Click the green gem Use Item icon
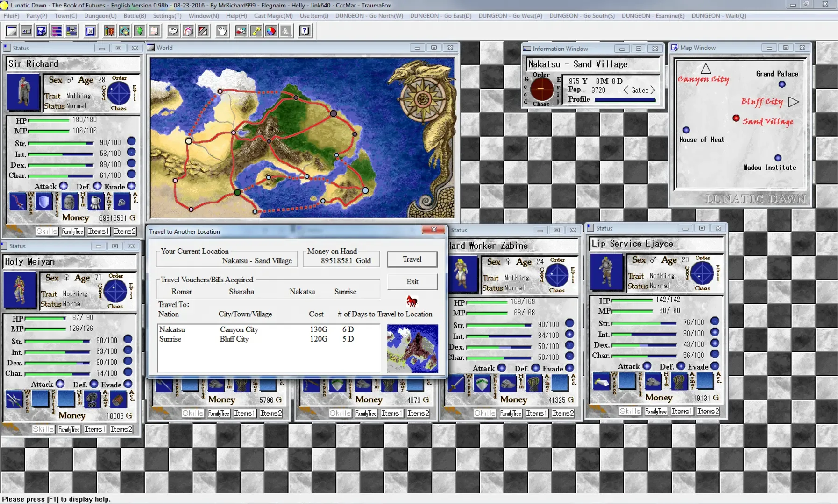 140,31
